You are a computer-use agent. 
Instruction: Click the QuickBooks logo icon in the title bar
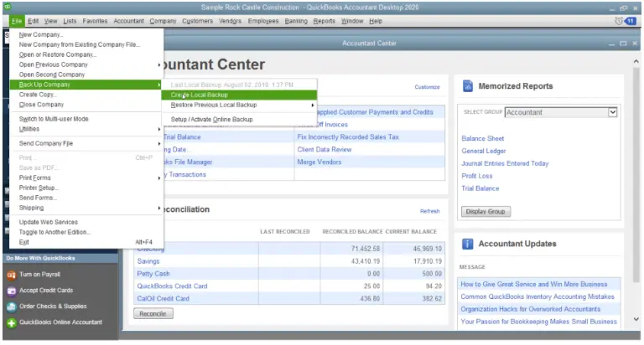(8, 7)
